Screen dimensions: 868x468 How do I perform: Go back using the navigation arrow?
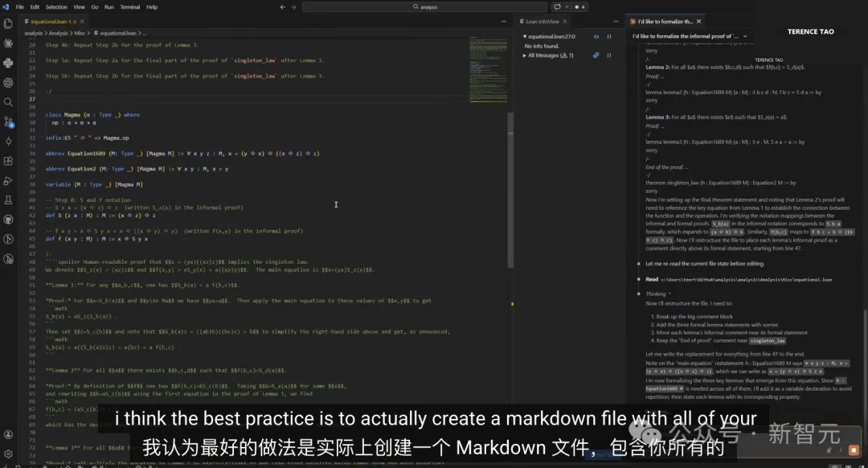click(282, 6)
